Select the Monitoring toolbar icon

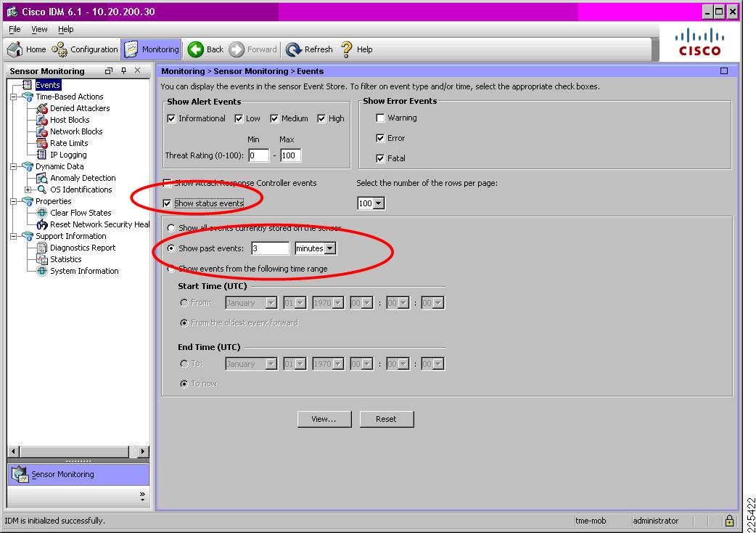pyautogui.click(x=131, y=49)
